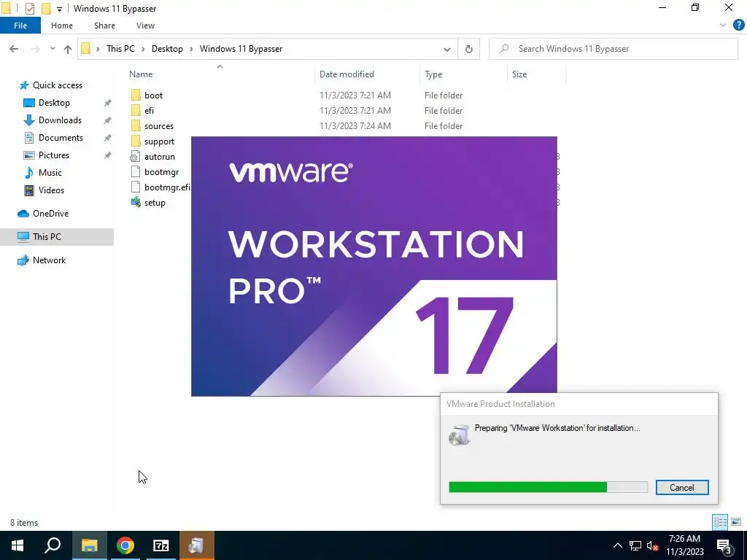
Task: Sort by the Type column header
Action: 433,74
